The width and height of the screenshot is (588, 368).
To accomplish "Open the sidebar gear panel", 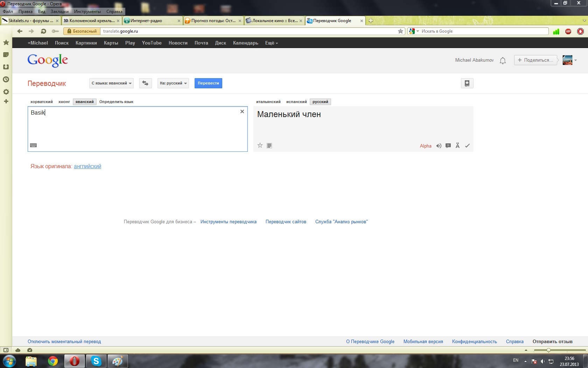I will coord(6,92).
